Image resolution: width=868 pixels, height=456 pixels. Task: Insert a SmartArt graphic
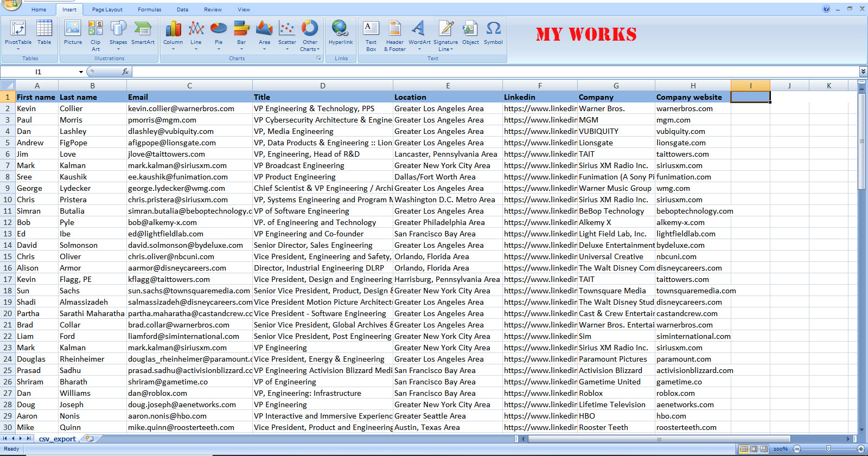(x=143, y=34)
